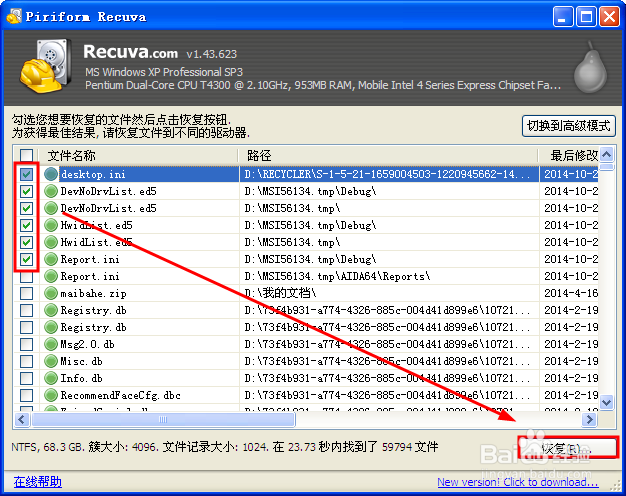The image size is (626, 496).
Task: Select the Misc.db file name
Action: [x=81, y=361]
